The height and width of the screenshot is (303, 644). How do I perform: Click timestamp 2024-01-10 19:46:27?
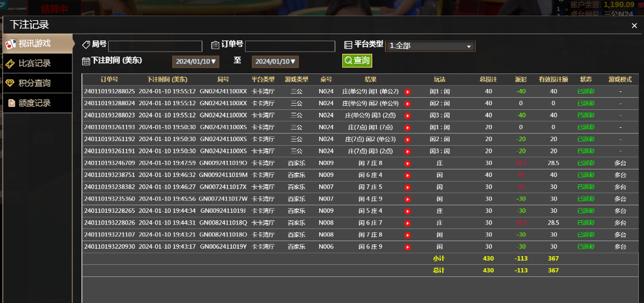[x=167, y=187]
